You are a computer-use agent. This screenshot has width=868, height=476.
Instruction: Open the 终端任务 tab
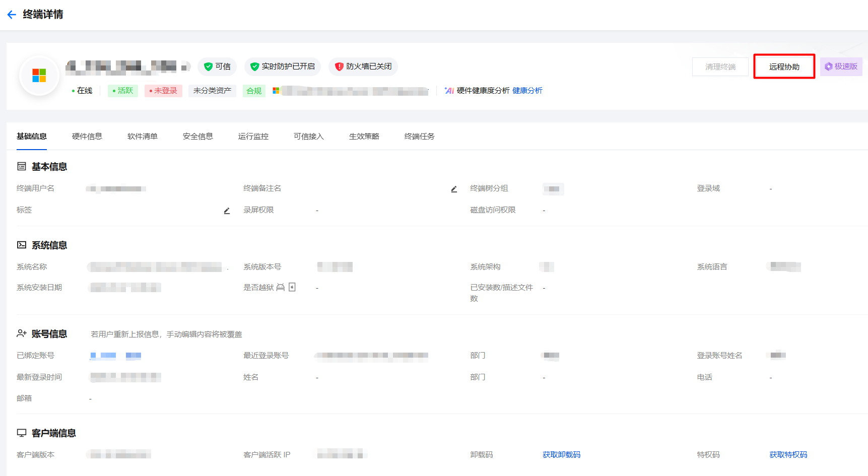pos(420,137)
